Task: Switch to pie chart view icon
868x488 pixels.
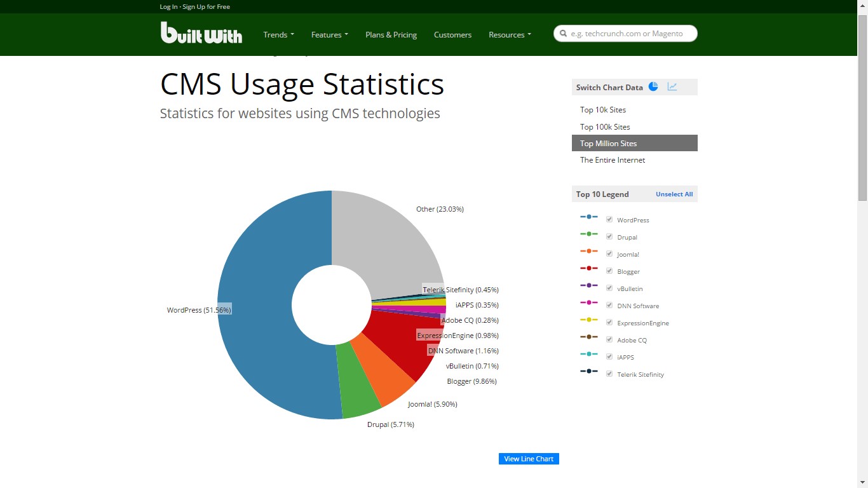Action: pyautogui.click(x=653, y=87)
